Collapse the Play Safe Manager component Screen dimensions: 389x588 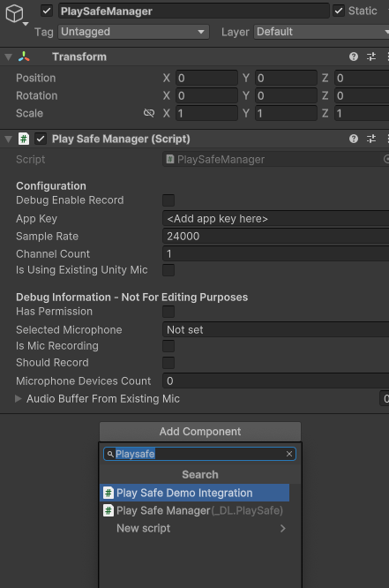8,139
